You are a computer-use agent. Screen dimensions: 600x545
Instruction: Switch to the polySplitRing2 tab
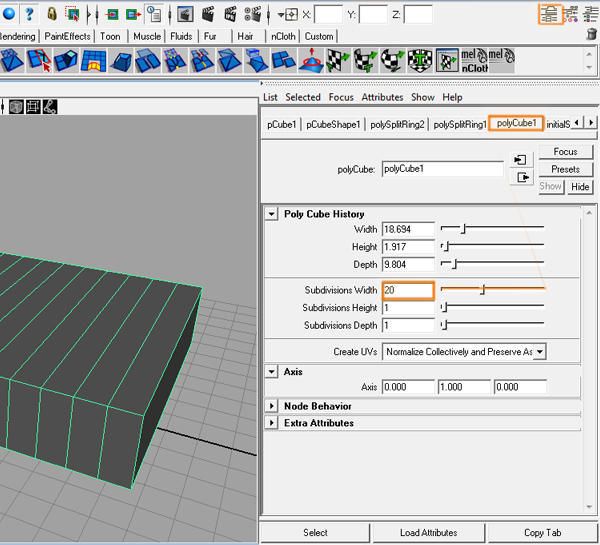(397, 124)
